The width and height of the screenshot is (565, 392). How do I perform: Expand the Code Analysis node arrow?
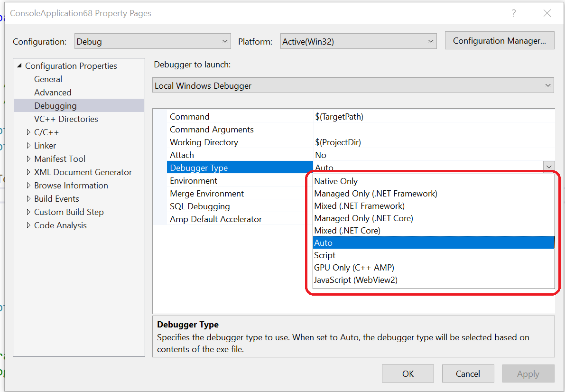(28, 225)
